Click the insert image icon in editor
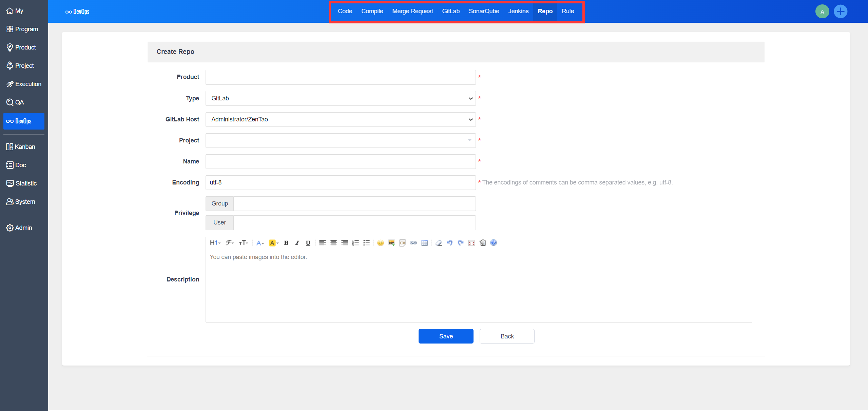This screenshot has height=411, width=868. (391, 243)
